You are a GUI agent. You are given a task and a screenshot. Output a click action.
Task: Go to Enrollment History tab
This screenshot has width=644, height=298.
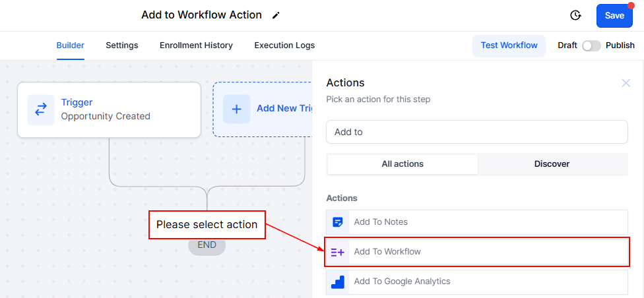(196, 45)
